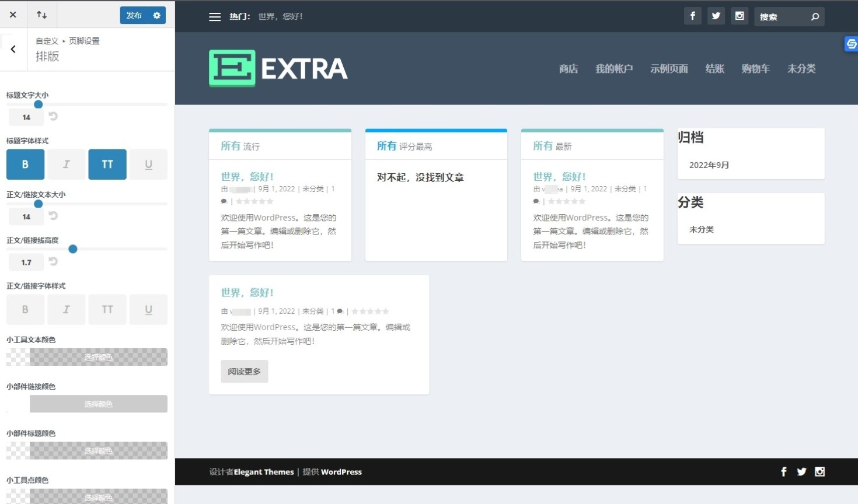
Task: Toggle bold for 标题字体样式
Action: tap(25, 164)
